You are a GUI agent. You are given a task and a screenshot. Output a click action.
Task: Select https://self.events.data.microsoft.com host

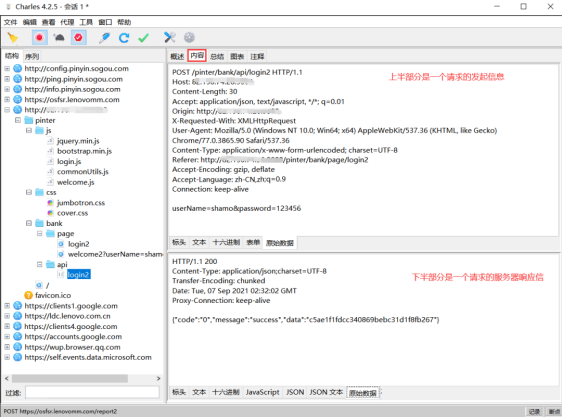88,357
